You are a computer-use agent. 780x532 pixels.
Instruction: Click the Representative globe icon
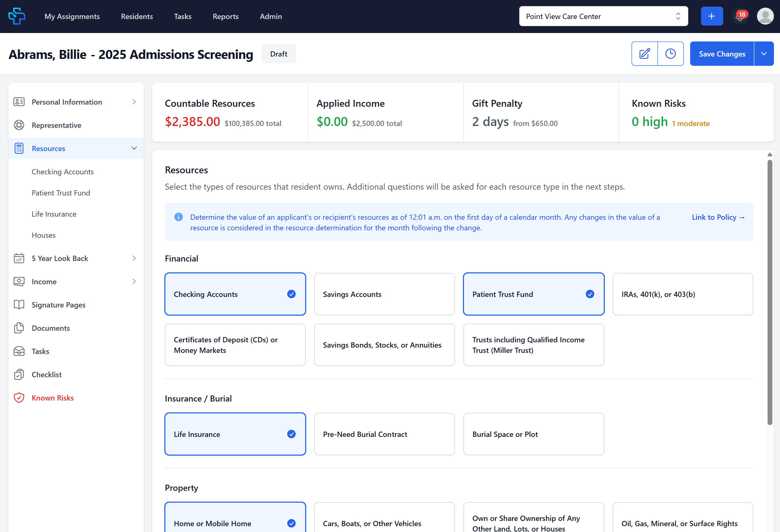[x=19, y=125]
